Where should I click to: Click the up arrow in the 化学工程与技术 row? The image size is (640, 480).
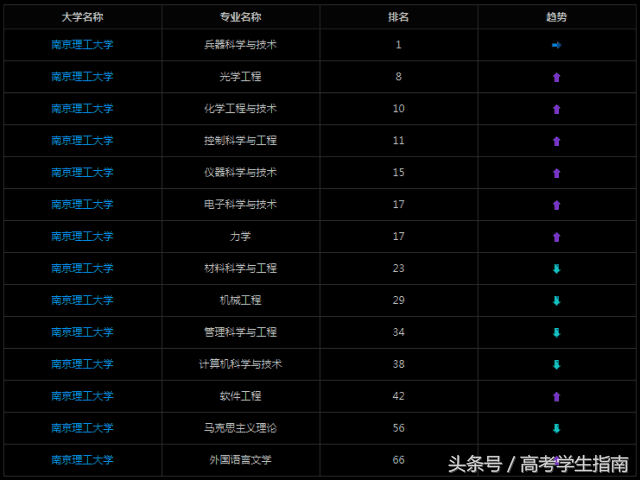point(556,109)
